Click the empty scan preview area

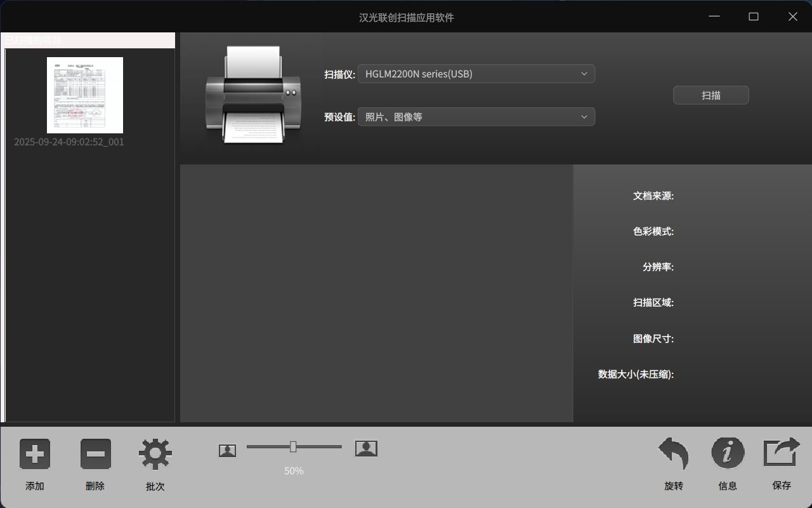point(376,293)
